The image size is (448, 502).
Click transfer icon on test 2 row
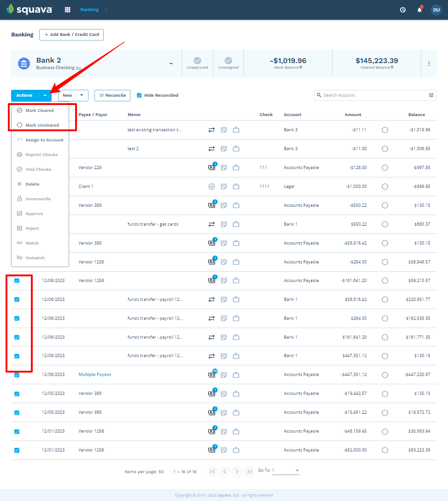point(212,149)
